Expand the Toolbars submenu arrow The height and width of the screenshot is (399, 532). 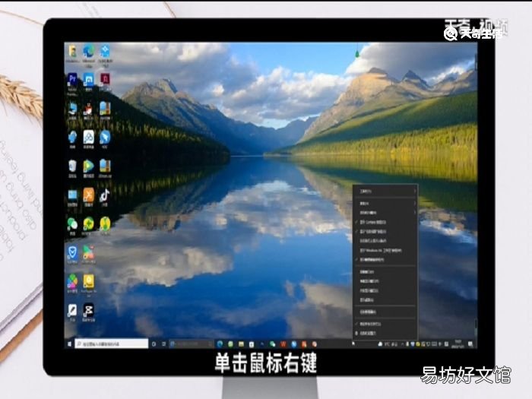[x=414, y=192]
